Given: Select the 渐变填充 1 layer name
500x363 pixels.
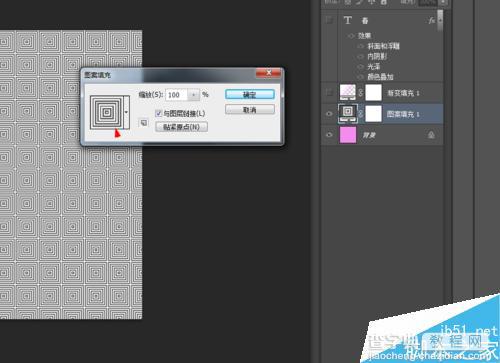Looking at the screenshot, I should 403,93.
